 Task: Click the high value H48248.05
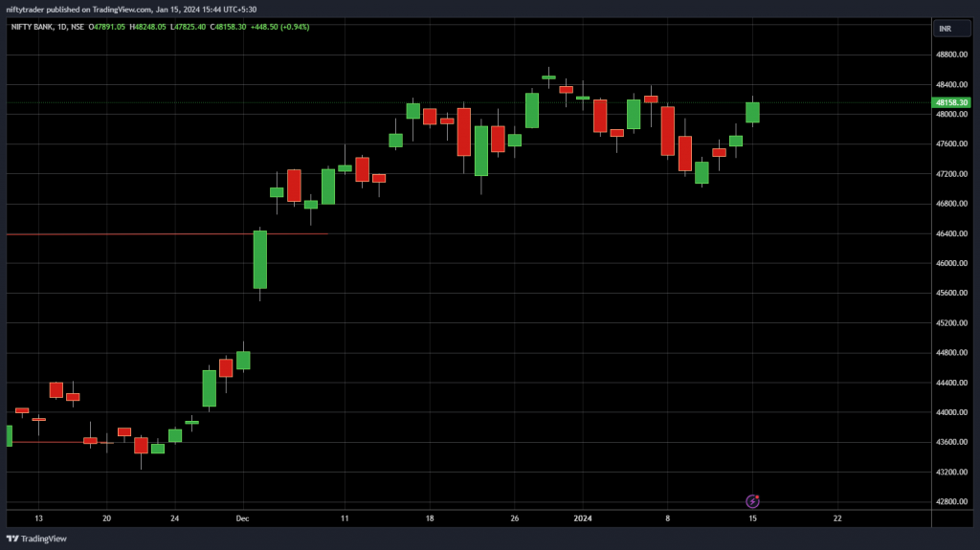tap(147, 27)
